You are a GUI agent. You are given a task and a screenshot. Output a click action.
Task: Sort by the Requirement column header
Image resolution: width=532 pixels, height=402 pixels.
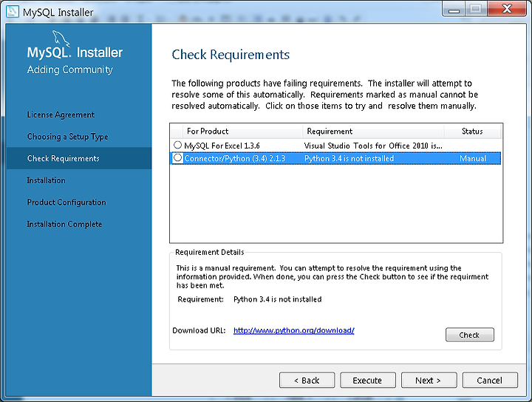(x=373, y=132)
